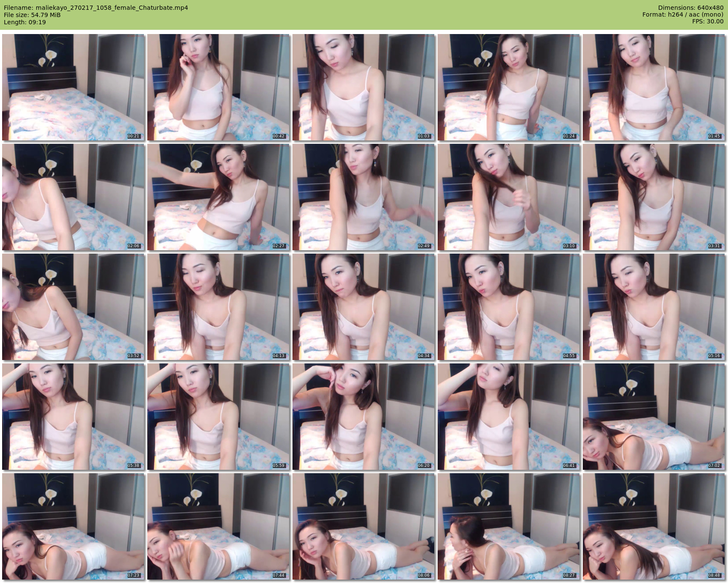
Task: Select the thumbnail at 01:45
Action: pyautogui.click(x=654, y=87)
